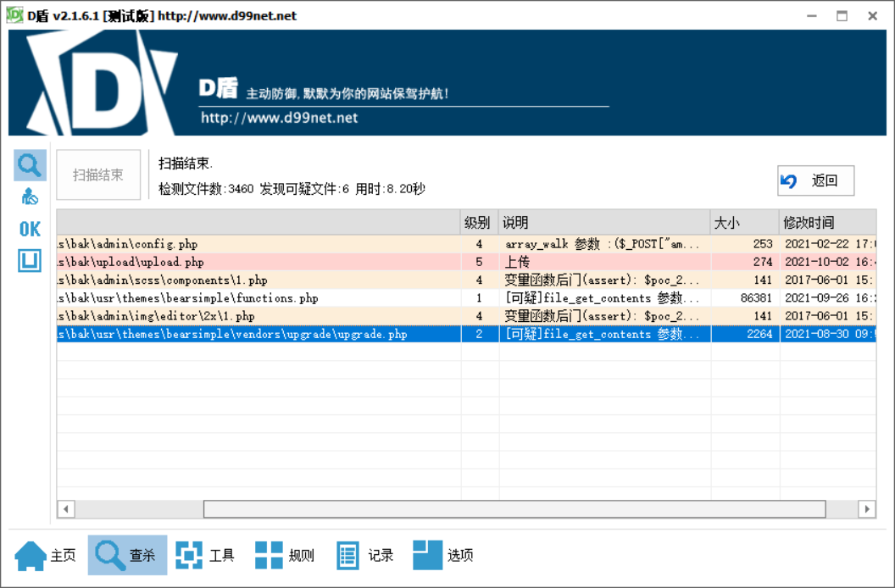Select row admin\scss\components\1.php
Screen dimensions: 895x588
pyautogui.click(x=466, y=280)
